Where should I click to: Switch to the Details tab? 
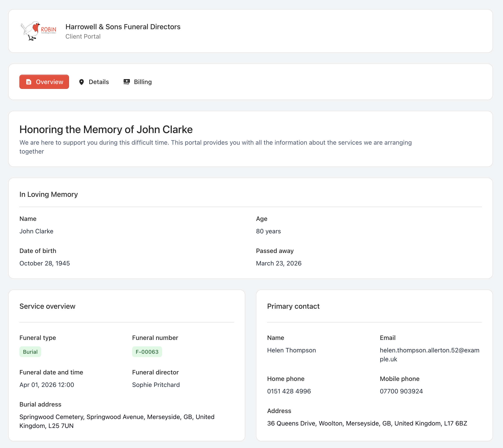94,82
